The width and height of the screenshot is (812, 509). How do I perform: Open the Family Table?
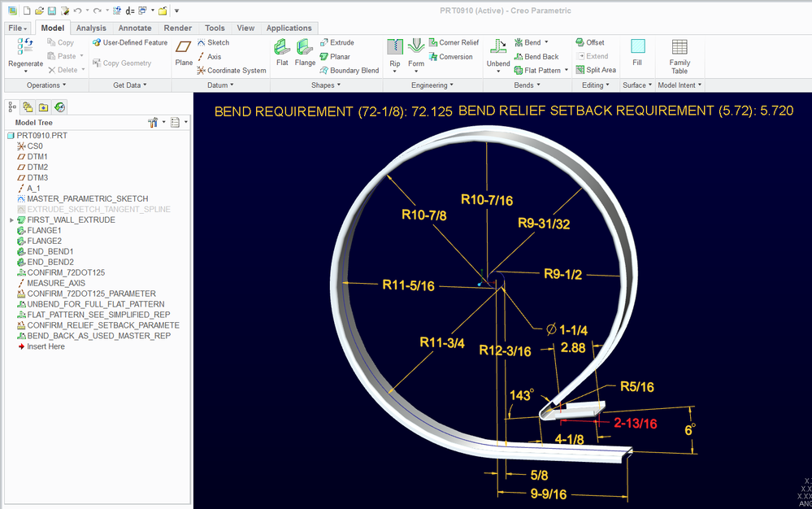[680, 49]
